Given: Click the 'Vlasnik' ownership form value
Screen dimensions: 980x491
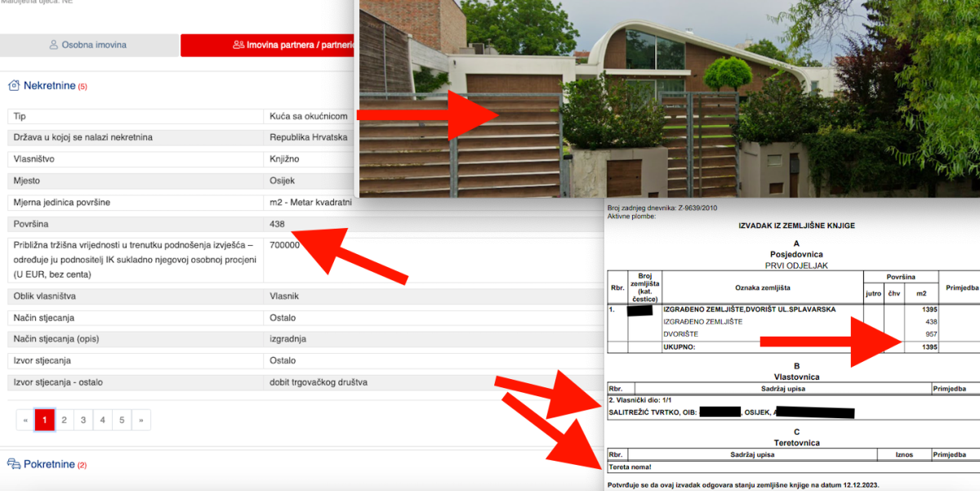Looking at the screenshot, I should click(285, 296).
